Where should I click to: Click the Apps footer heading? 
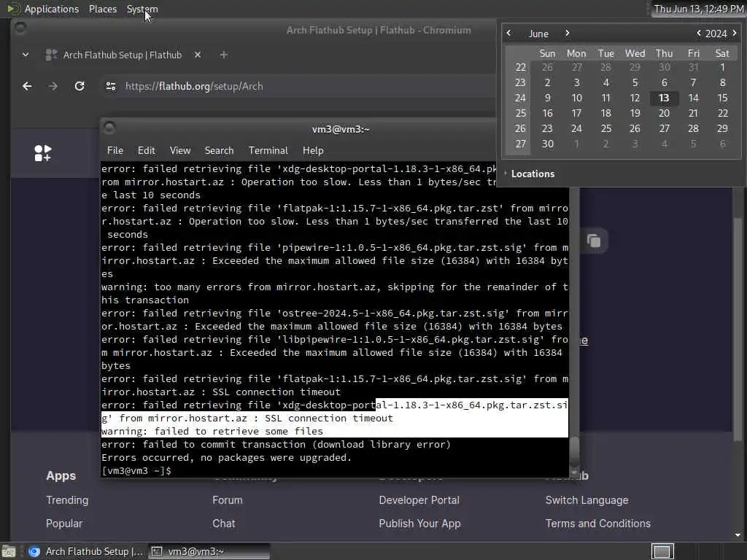click(61, 475)
